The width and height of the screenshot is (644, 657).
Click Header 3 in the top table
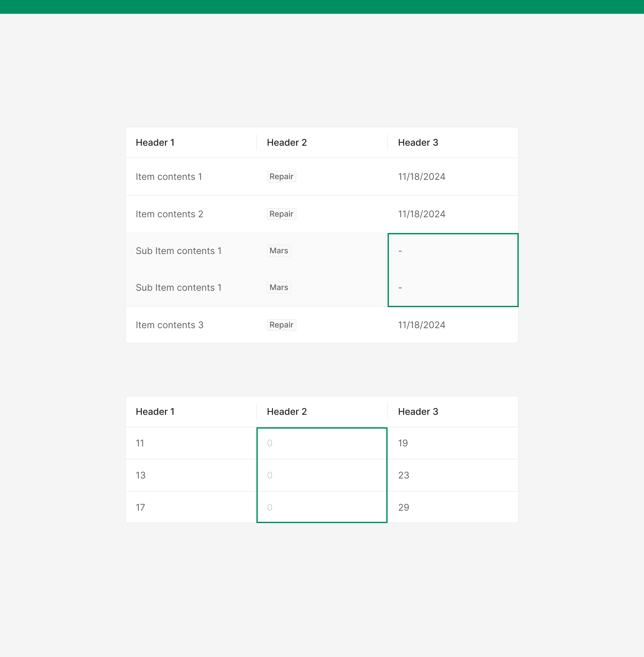pyautogui.click(x=418, y=142)
